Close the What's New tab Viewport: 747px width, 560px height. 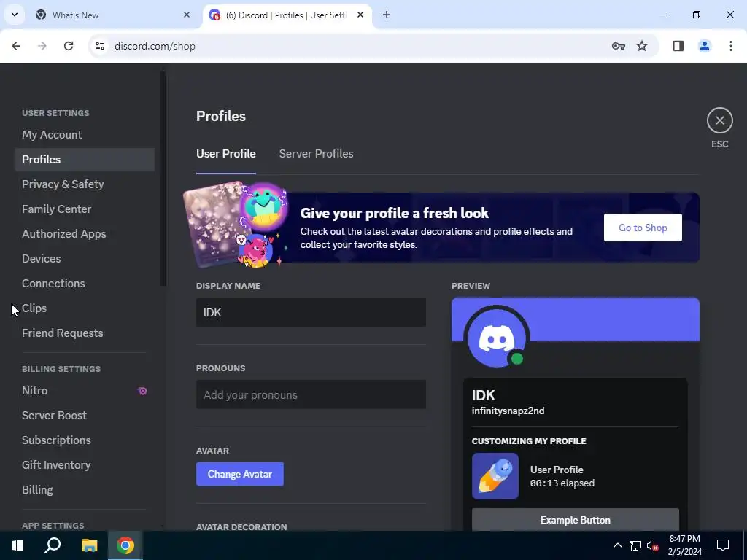pos(187,15)
